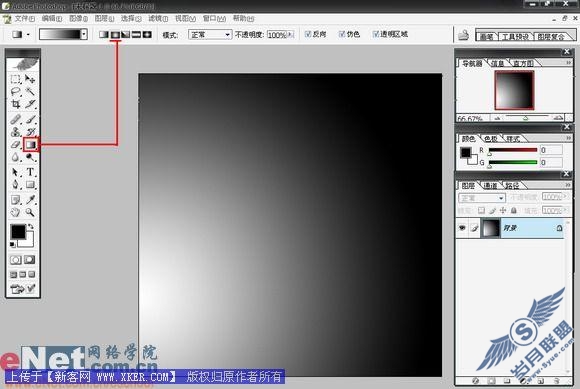Select the Healing Brush tool
The width and height of the screenshot is (580, 389).
(x=15, y=119)
